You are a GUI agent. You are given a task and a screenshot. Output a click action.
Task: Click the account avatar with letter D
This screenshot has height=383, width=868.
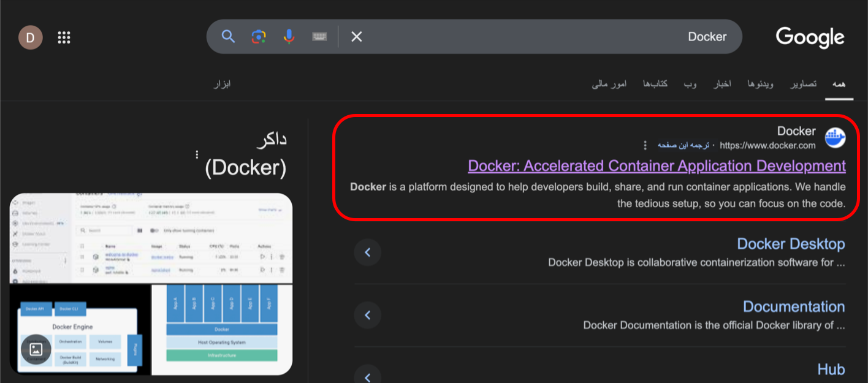point(30,37)
